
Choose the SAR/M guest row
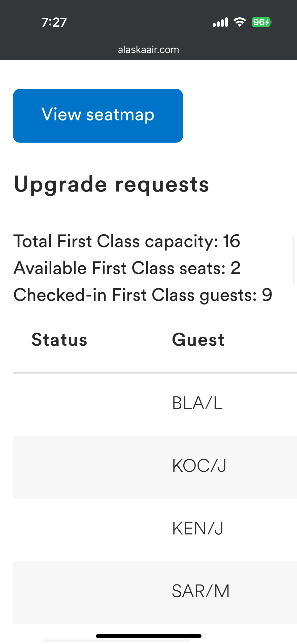pyautogui.click(x=201, y=591)
